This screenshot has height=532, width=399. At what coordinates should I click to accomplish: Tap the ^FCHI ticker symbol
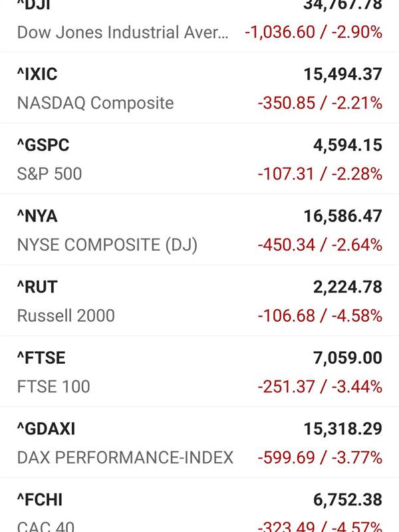(40, 500)
